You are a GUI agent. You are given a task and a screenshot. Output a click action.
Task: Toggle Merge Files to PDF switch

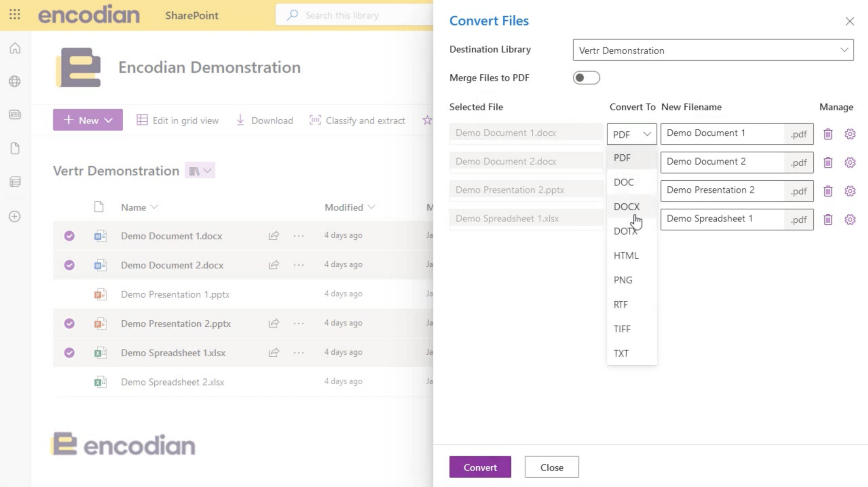[586, 78]
